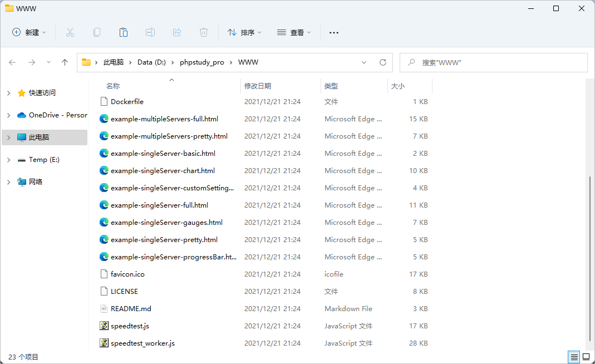595x364 pixels.
Task: Sort files by 修改日期 column header
Action: [x=258, y=86]
